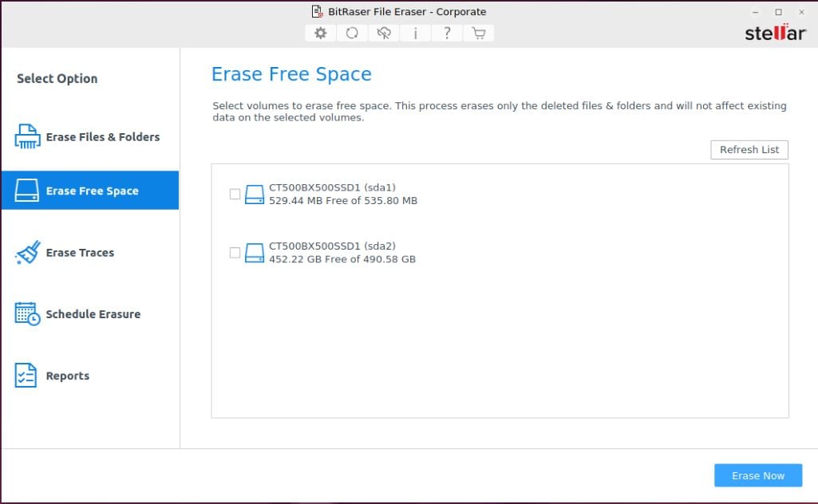Select the text 'CT500BX500SSD1 (sda2)'

pyautogui.click(x=332, y=246)
